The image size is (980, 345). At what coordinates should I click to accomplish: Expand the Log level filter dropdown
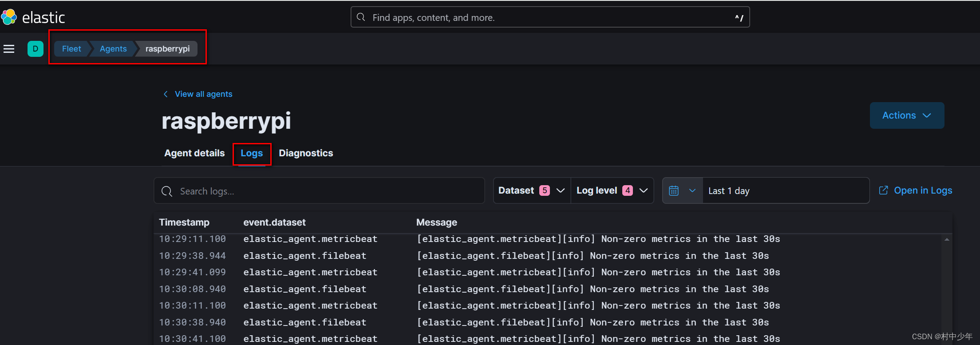pyautogui.click(x=612, y=190)
